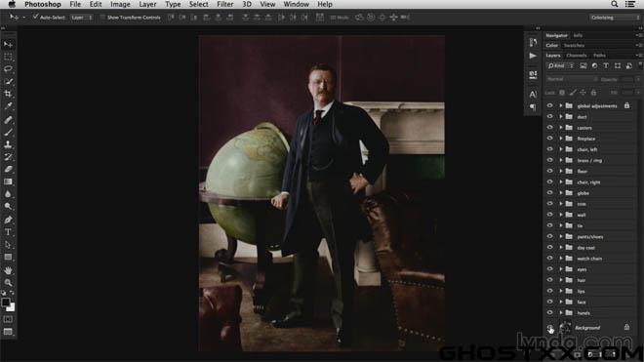Hide the fireplace layer group

[550, 139]
